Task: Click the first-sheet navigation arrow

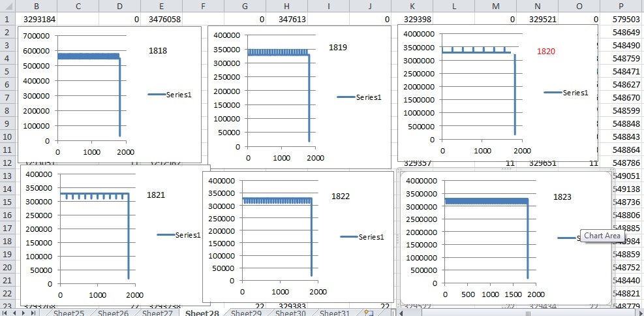Action: coord(5,313)
